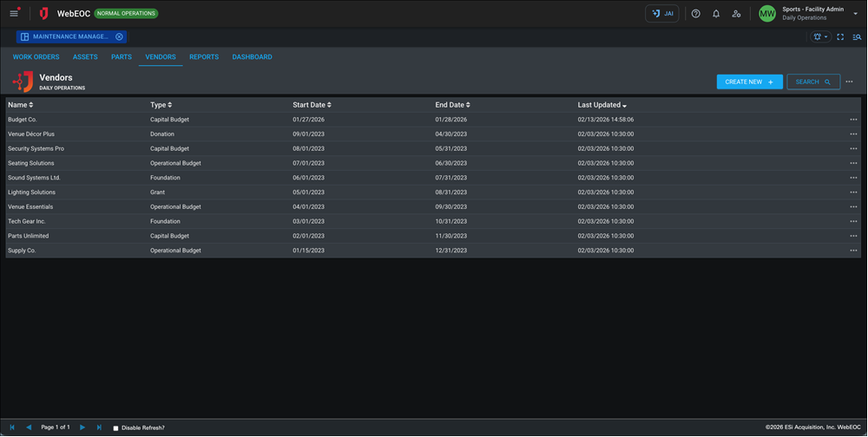The width and height of the screenshot is (868, 437).
Task: Jump to the last page
Action: (99, 427)
